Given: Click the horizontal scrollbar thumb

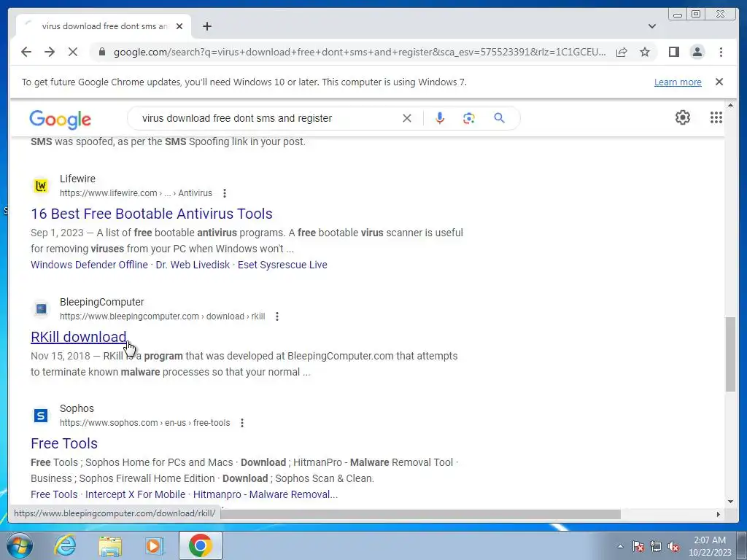Looking at the screenshot, I should point(420,514).
